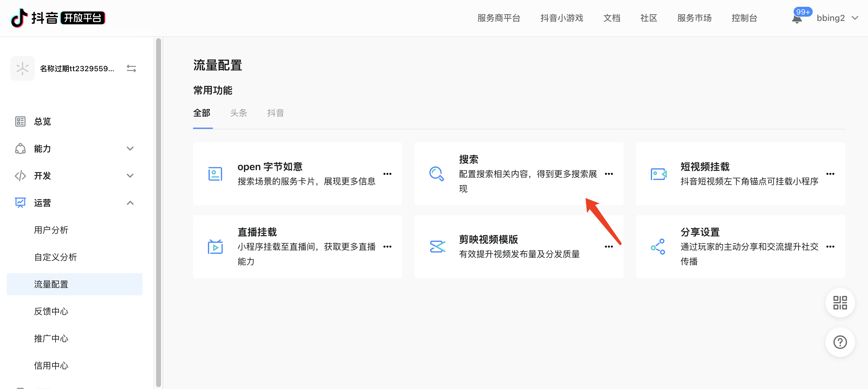
Task: Click the 开发 sidebar label
Action: coord(43,176)
